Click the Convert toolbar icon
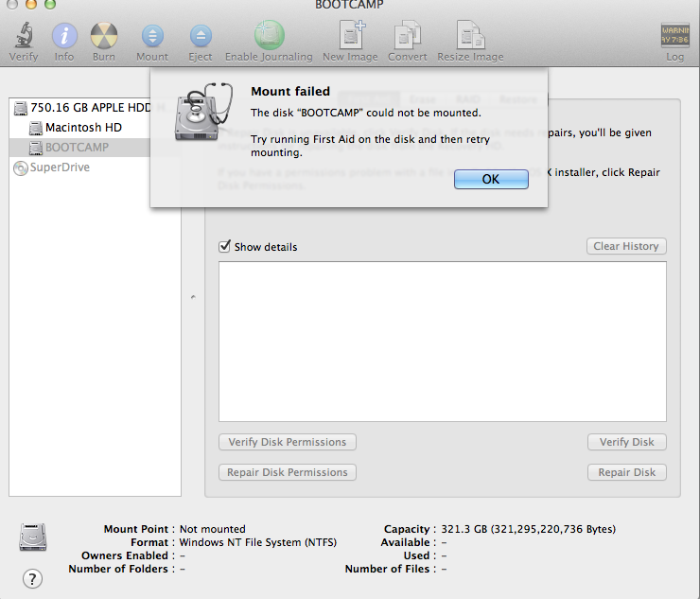The width and height of the screenshot is (700, 599). pyautogui.click(x=407, y=35)
